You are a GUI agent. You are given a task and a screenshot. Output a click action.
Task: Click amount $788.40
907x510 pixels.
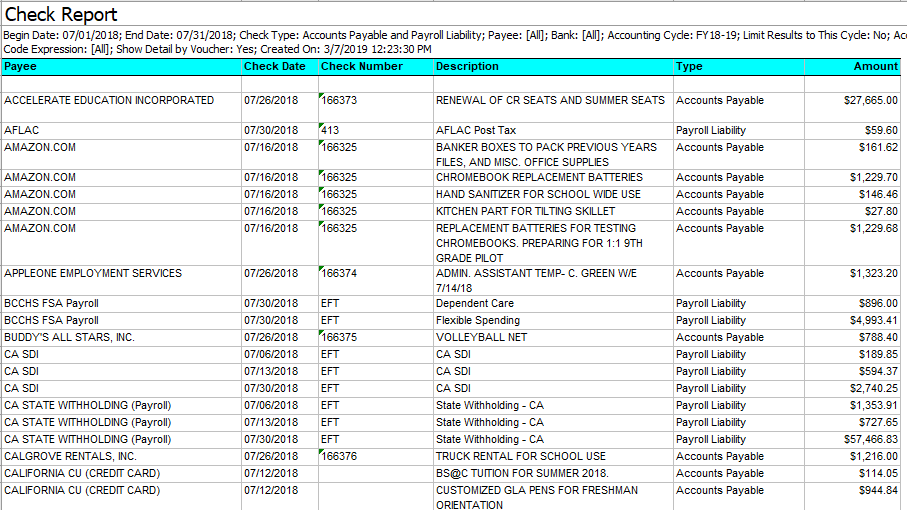(879, 337)
